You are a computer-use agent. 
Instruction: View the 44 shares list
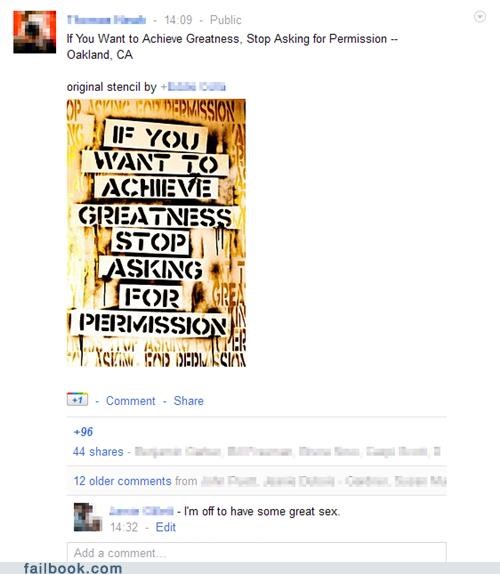click(98, 452)
